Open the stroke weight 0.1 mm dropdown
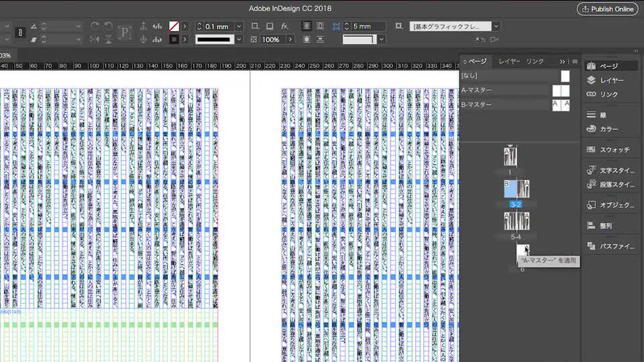The image size is (644, 362). point(239,26)
